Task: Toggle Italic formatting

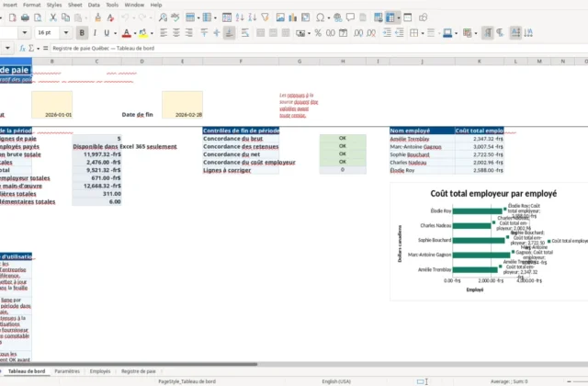Action: 95,33
